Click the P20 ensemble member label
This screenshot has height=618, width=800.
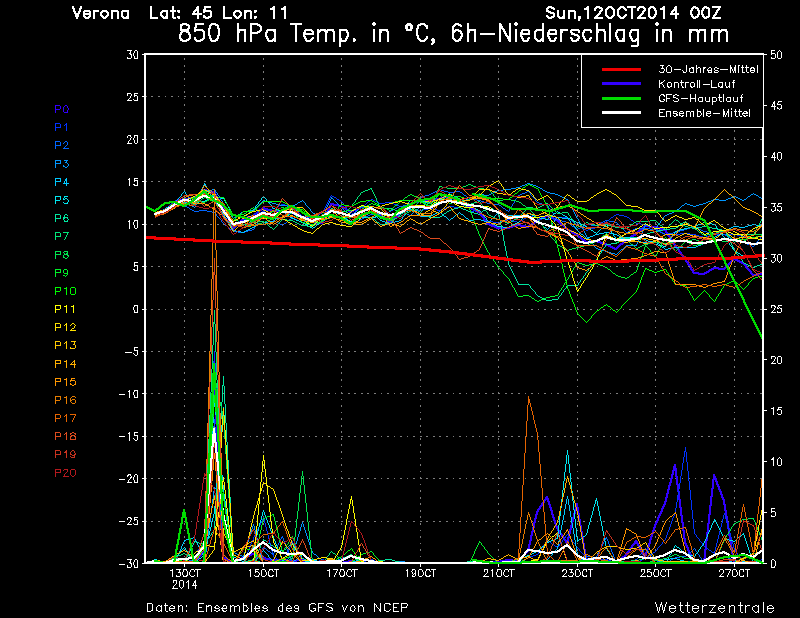pos(64,472)
